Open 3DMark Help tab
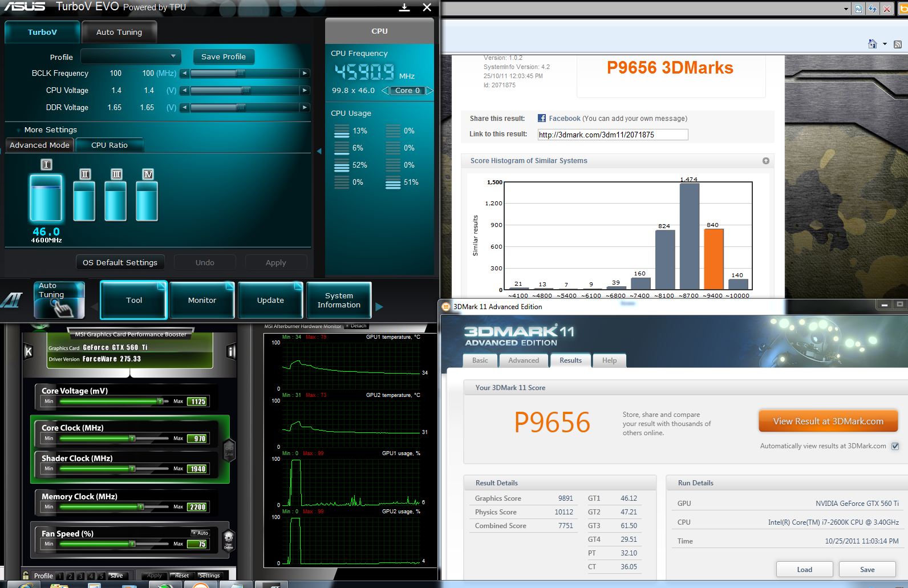The image size is (908, 588). [x=609, y=360]
